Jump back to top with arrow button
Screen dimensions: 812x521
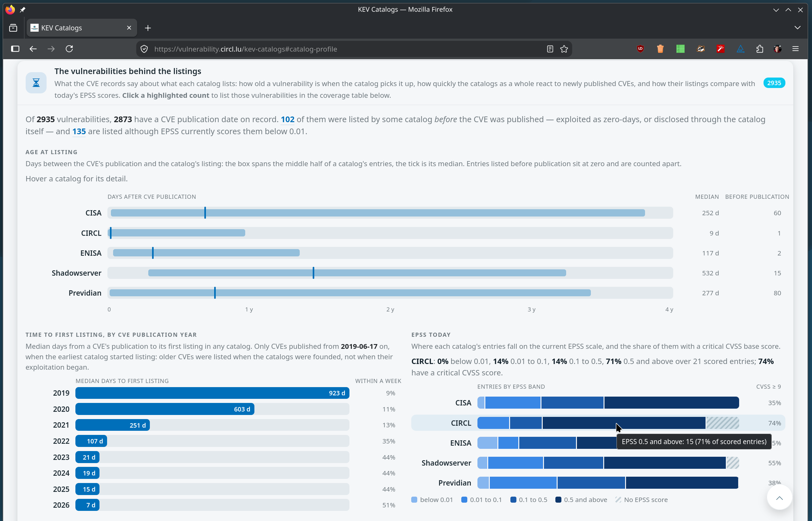[x=779, y=497]
